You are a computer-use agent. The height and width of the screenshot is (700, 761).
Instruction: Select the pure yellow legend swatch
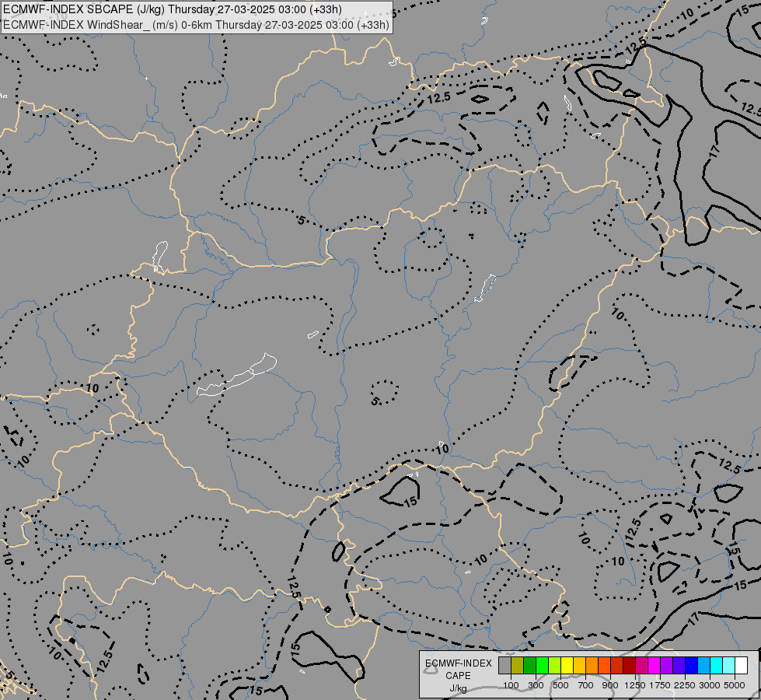tap(567, 666)
